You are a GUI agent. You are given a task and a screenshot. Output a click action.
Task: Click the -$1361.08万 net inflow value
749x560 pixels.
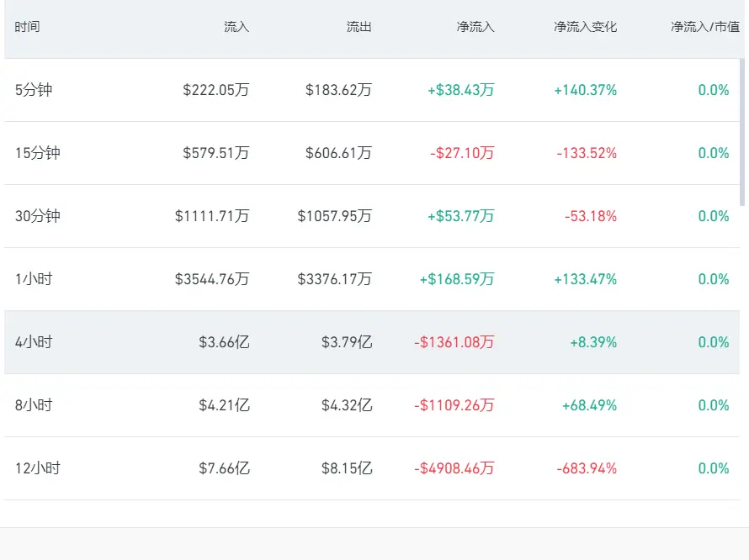point(454,342)
